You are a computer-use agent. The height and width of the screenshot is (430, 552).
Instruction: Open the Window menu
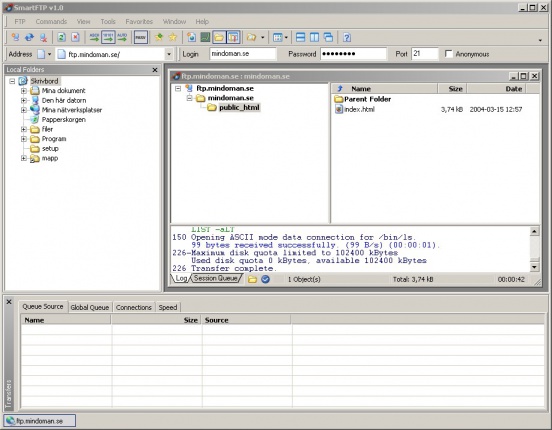174,21
